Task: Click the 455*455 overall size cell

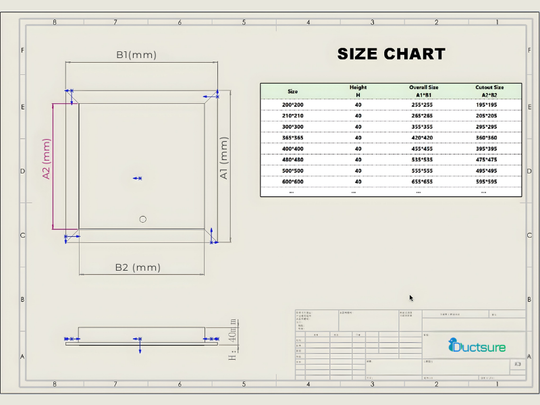Action: click(x=422, y=149)
